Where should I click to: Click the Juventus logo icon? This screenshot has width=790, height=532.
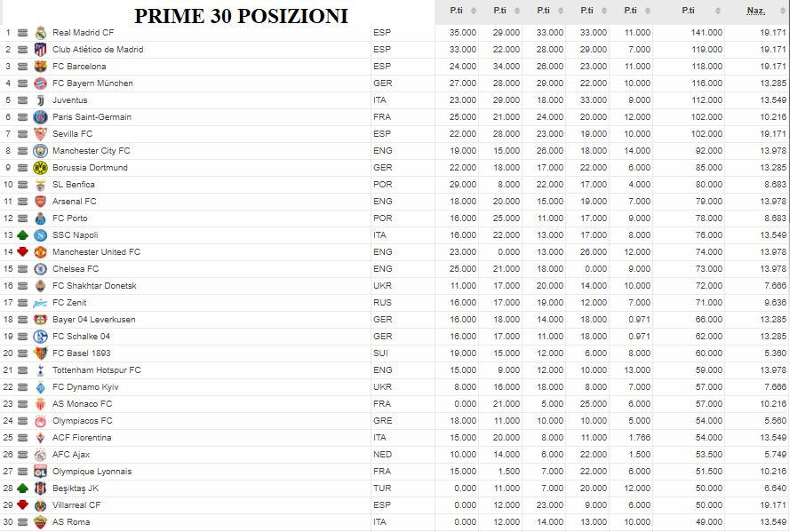pos(40,100)
